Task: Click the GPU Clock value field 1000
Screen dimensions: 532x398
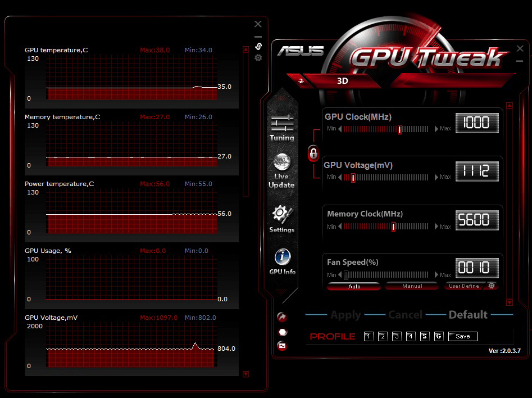Action: pos(477,123)
